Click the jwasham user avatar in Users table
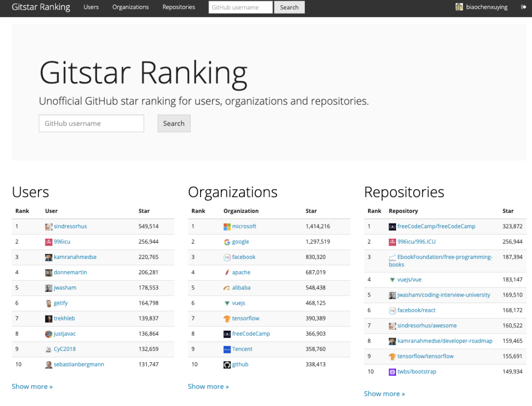Viewport: 532px width, 406px height. [49, 288]
